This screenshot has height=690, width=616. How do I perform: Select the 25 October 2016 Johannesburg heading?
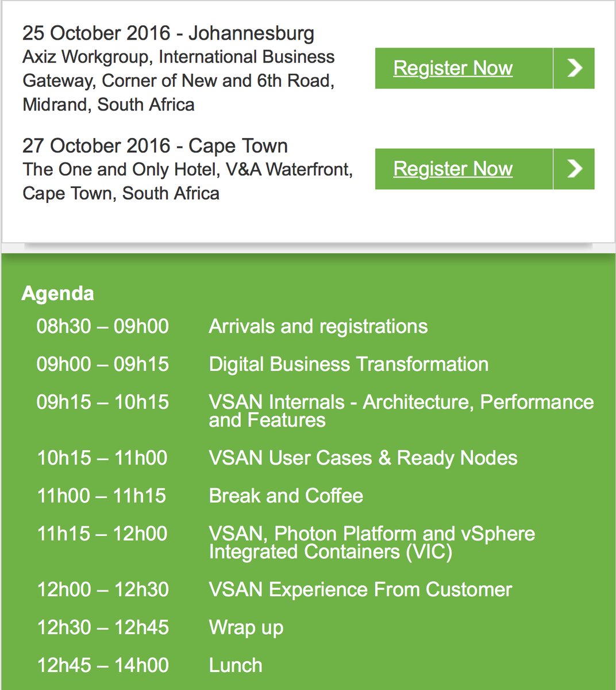click(168, 33)
